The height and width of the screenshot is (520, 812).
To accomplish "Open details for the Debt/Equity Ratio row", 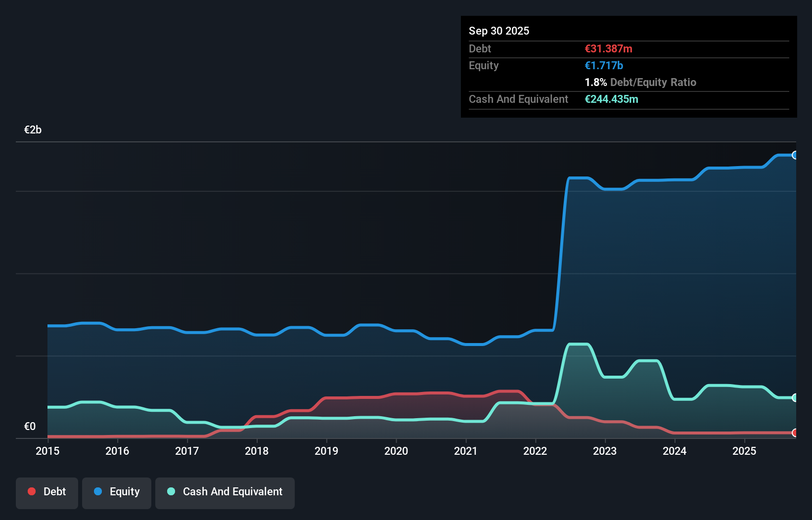I will click(x=641, y=82).
